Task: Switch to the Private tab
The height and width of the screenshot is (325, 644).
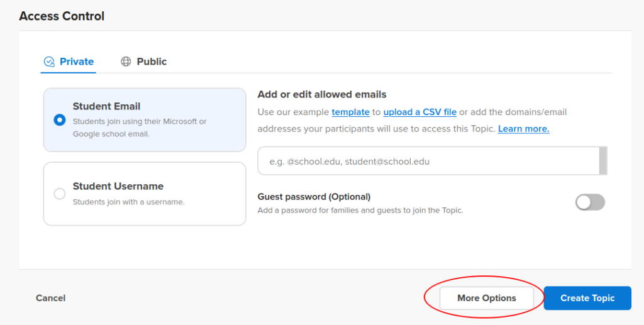Action: (x=69, y=62)
